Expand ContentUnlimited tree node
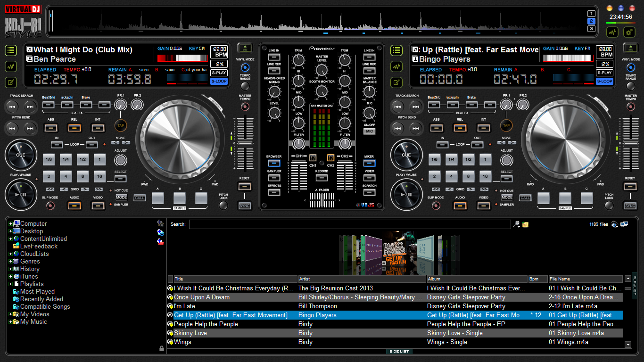This screenshot has height=362, width=644. pyautogui.click(x=10, y=239)
